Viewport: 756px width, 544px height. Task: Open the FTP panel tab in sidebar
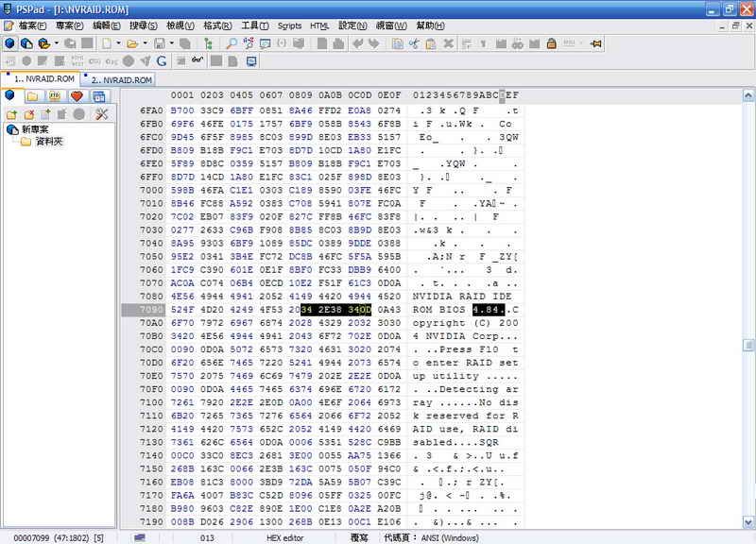click(54, 96)
